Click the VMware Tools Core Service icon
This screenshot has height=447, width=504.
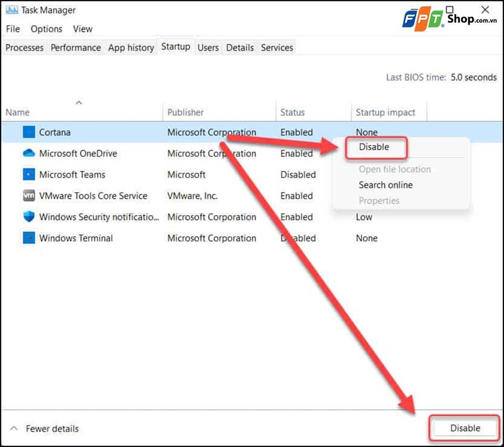[29, 195]
